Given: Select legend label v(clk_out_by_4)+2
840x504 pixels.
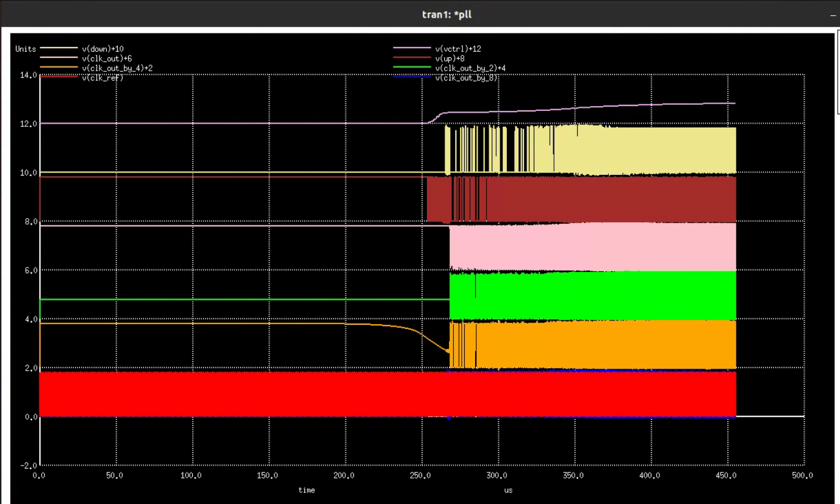Looking at the screenshot, I should click(117, 68).
